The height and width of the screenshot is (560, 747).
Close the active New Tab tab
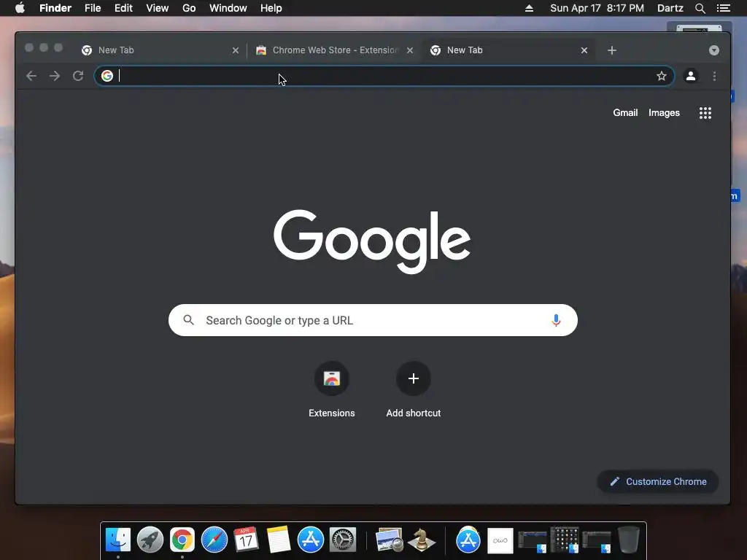[x=584, y=50]
